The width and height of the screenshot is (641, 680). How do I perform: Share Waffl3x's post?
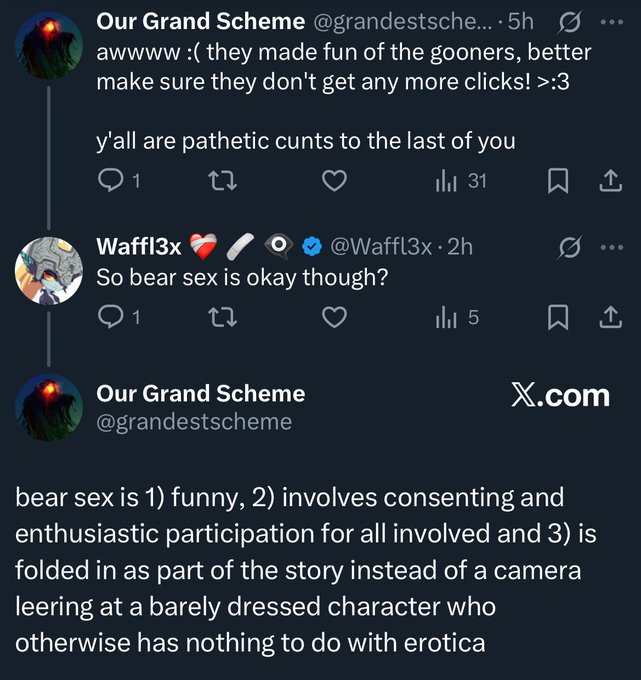[x=608, y=317]
